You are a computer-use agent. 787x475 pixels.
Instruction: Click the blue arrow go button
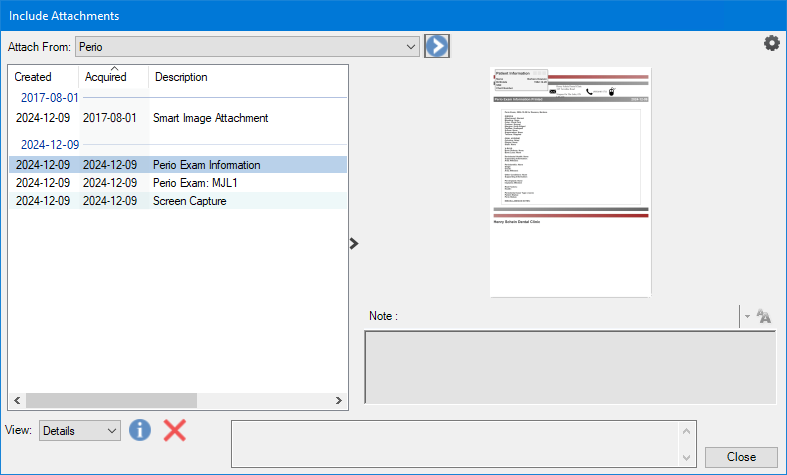(437, 46)
